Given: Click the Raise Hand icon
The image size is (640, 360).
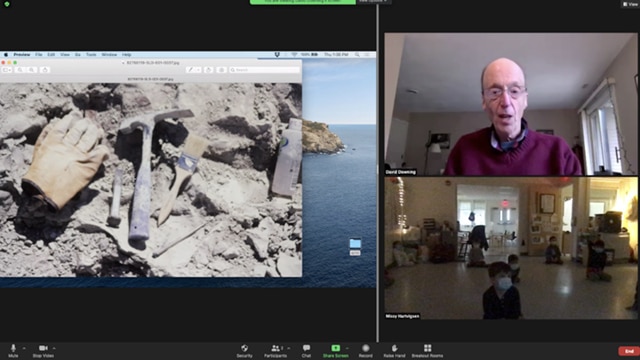Looking at the screenshot, I should (394, 348).
